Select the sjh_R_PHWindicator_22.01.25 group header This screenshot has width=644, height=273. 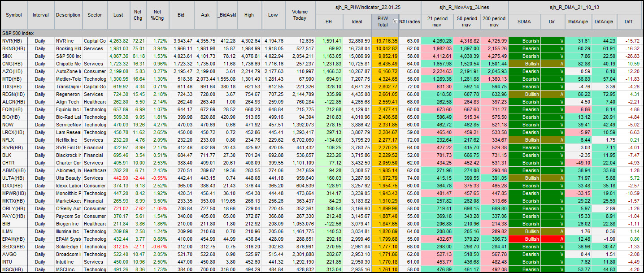pos(368,7)
